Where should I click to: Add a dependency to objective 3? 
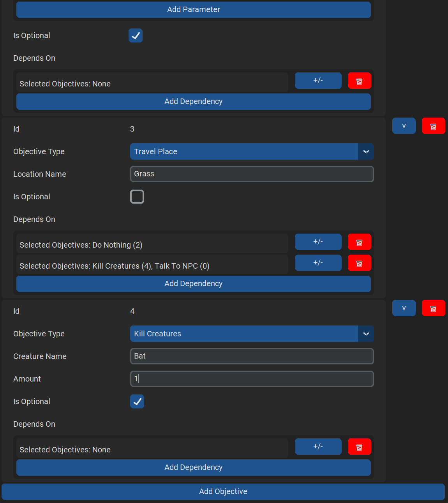coord(193,283)
